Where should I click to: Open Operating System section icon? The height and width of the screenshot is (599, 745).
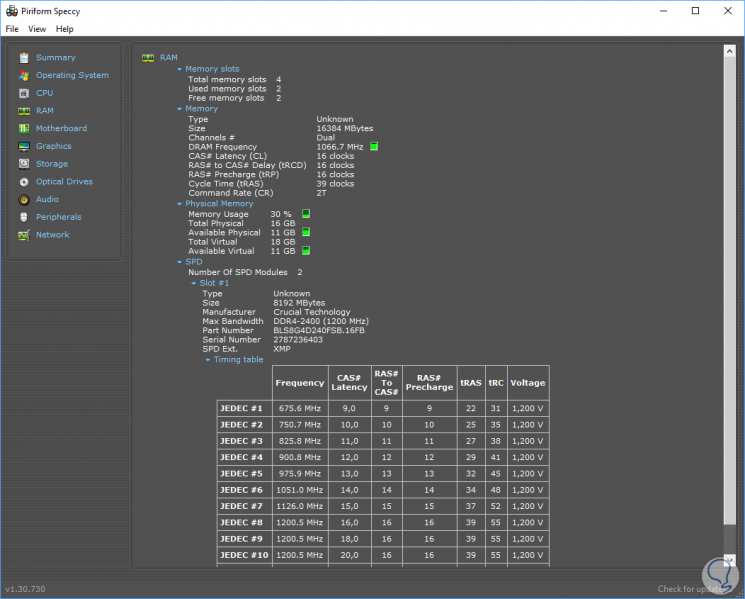pos(23,75)
